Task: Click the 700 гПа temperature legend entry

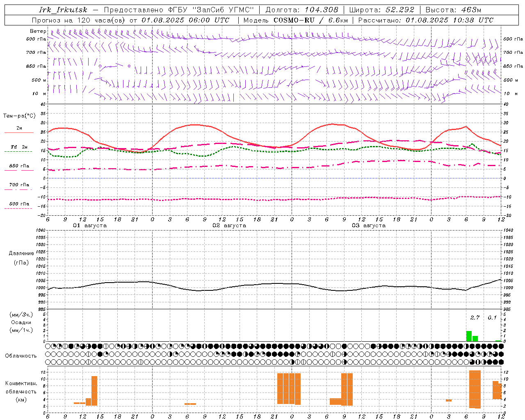Action: (19, 187)
